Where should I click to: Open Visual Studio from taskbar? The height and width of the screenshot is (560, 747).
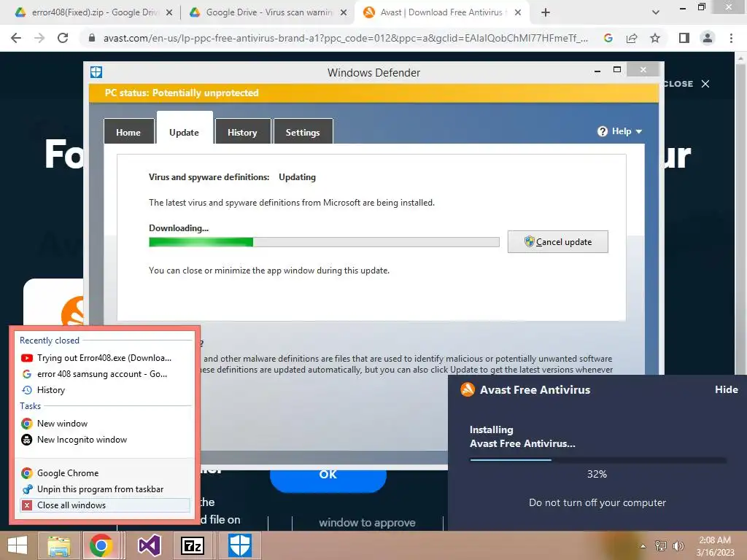(x=149, y=545)
